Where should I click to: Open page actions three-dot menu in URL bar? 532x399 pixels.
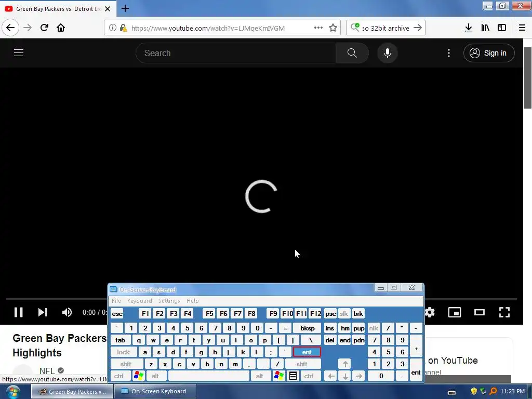[318, 28]
